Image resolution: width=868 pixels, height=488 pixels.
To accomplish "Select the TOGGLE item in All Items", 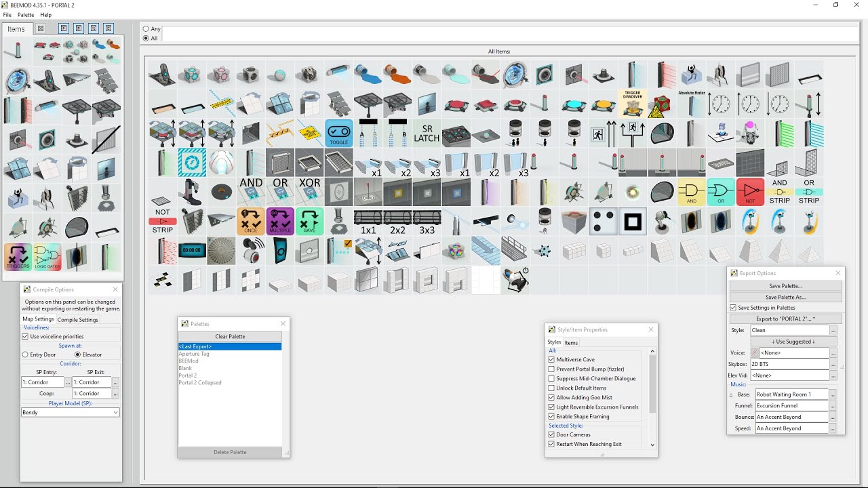I will [339, 134].
